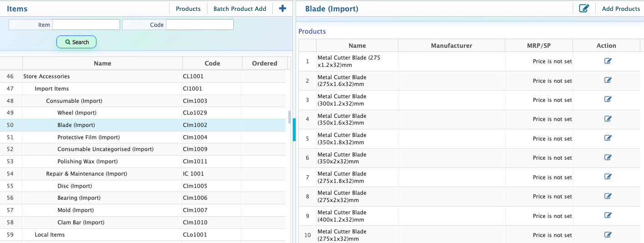
Task: Click the green Search button
Action: (x=76, y=42)
